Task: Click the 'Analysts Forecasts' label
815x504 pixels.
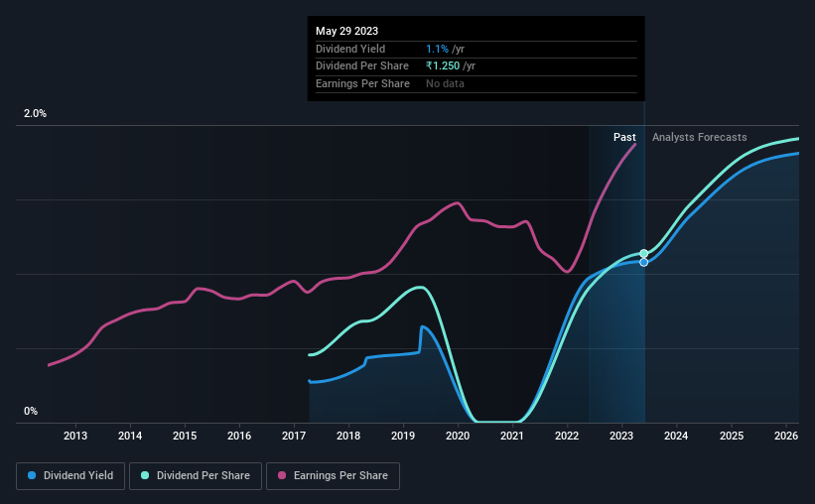Action: coord(699,137)
